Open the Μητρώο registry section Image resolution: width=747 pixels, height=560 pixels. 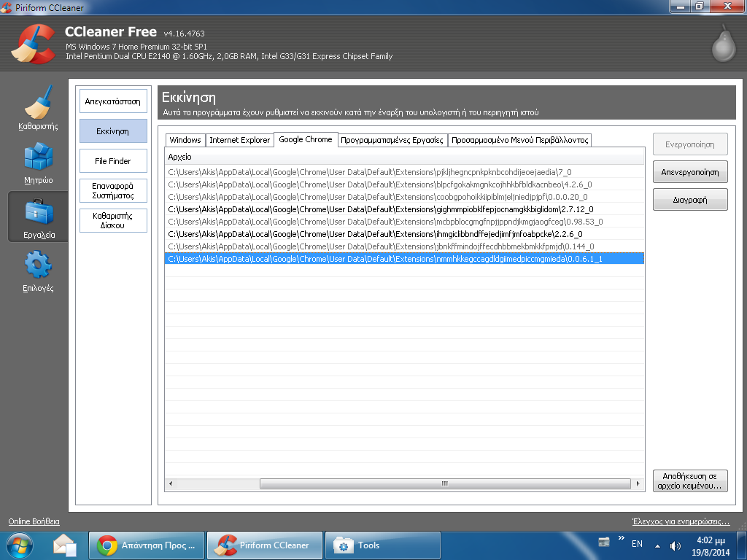point(38,163)
